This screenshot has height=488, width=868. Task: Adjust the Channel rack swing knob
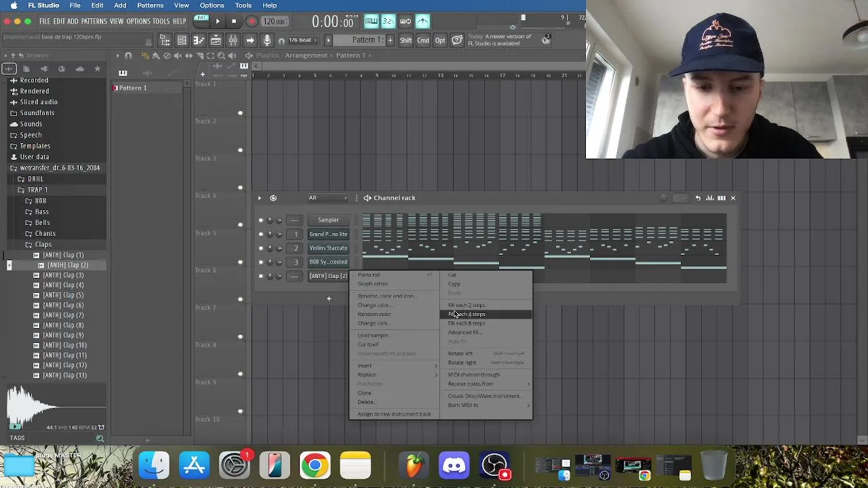(664, 198)
